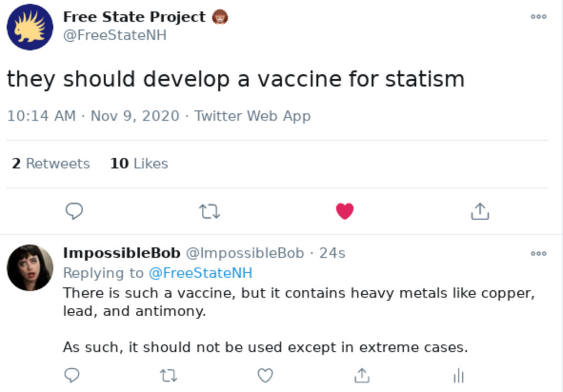Retweet the Free State Project tweet

(x=209, y=211)
